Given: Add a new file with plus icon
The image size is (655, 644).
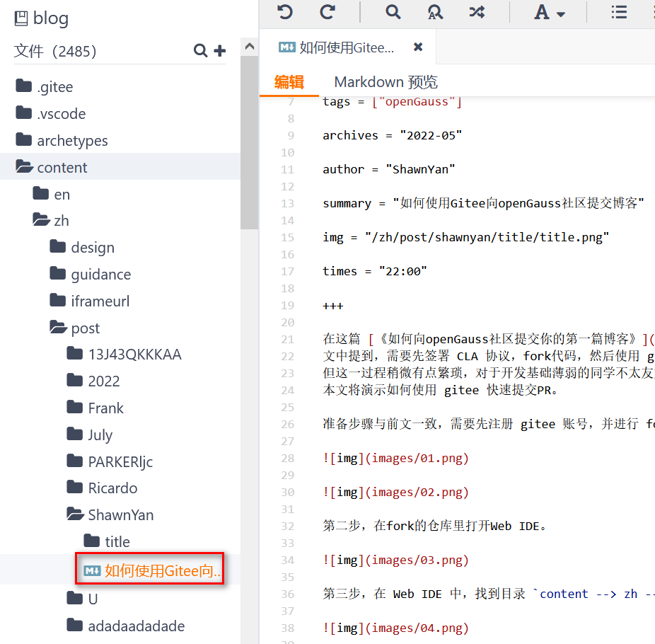Looking at the screenshot, I should (219, 50).
